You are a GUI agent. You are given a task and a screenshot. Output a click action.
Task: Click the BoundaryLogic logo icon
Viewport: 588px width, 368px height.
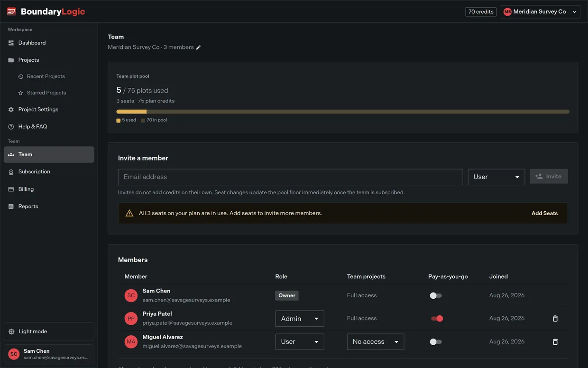click(11, 11)
